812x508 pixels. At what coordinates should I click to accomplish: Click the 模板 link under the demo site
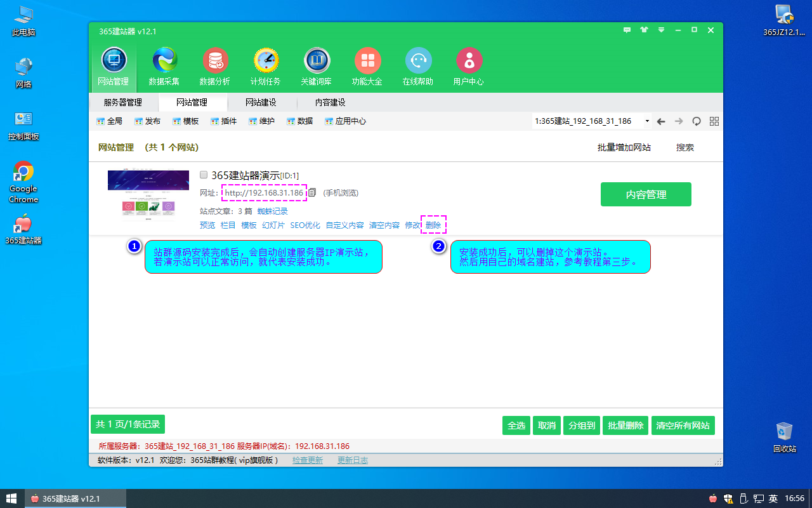(249, 225)
